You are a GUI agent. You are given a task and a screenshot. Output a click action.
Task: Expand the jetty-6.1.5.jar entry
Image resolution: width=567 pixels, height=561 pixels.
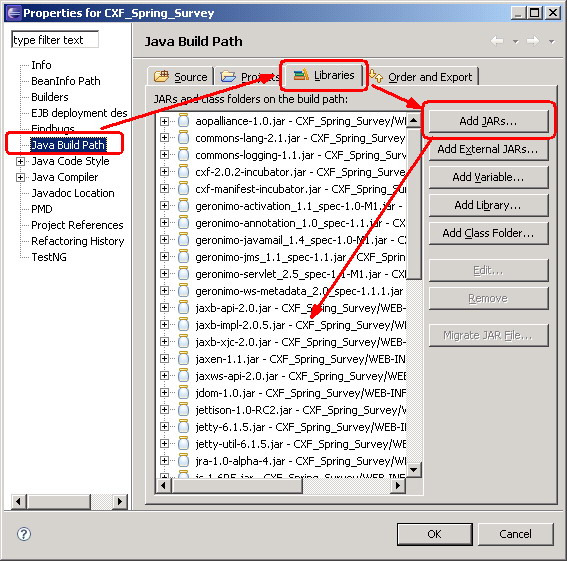pos(164,427)
